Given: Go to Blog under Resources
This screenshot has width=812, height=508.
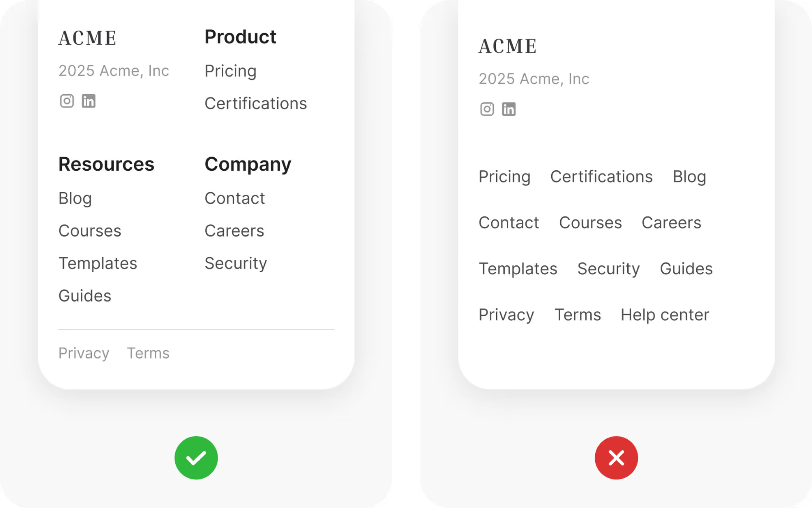Looking at the screenshot, I should 75,198.
